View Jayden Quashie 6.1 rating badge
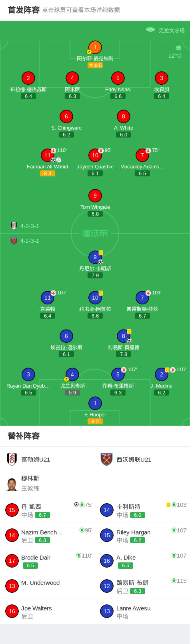This screenshot has width=190, height=644. 95,173
